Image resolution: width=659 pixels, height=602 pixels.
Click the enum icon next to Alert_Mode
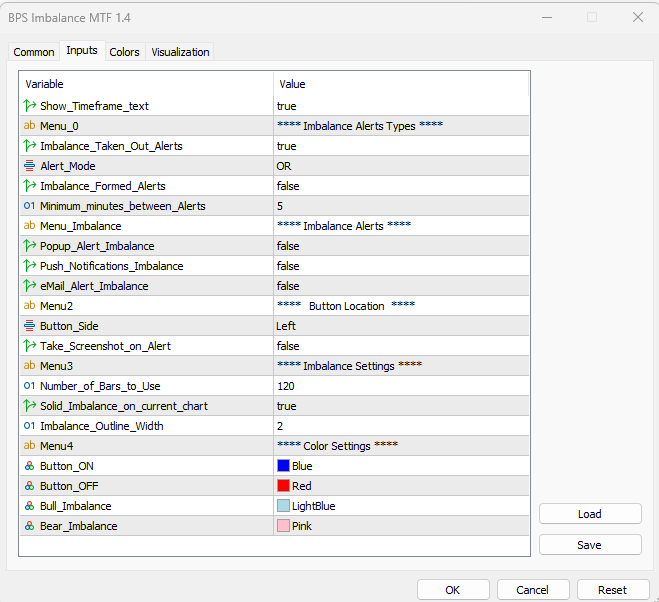pos(29,166)
